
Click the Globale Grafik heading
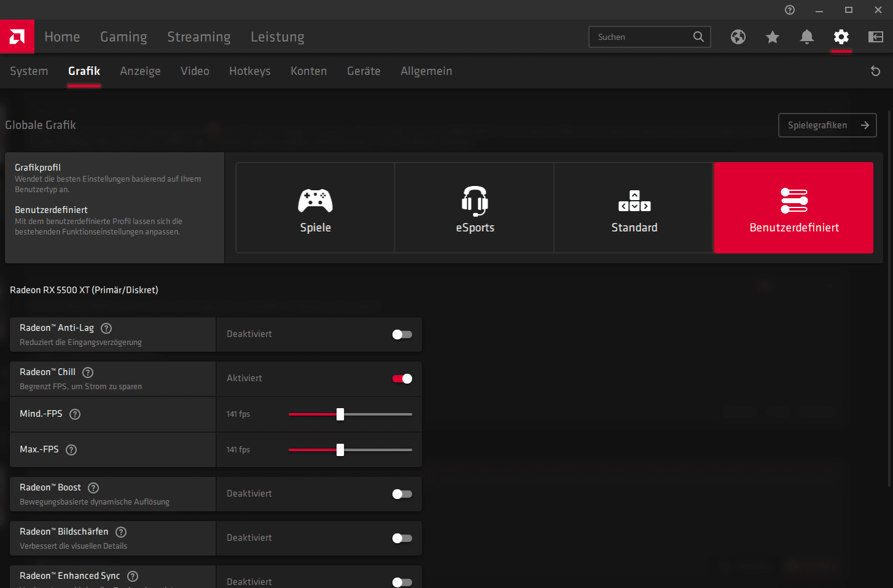pos(41,125)
